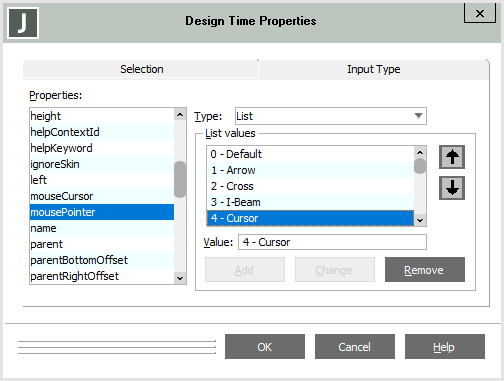Viewport: 504px width, 381px height.
Task: Click into the Value input field
Action: coord(332,242)
